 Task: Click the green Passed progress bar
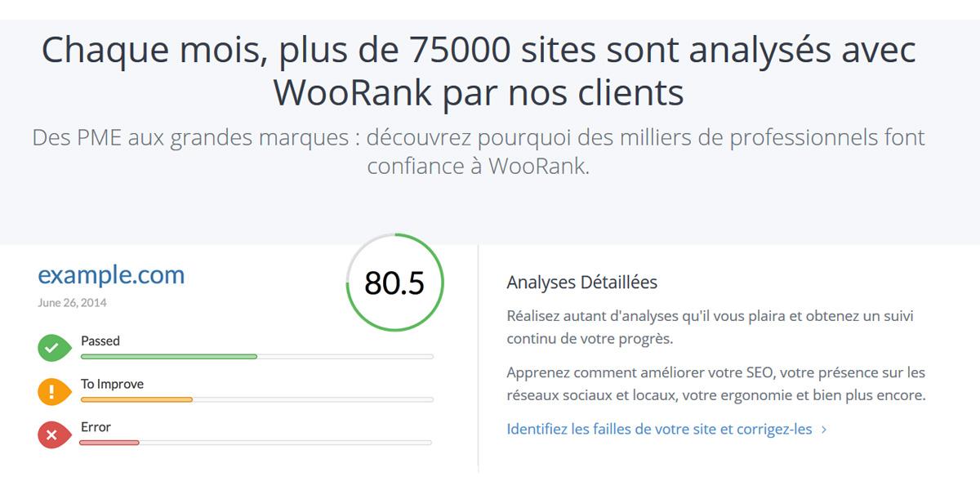coord(256,356)
